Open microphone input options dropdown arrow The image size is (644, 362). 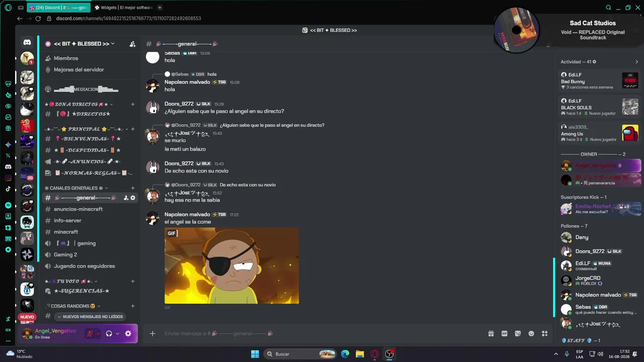point(98,333)
